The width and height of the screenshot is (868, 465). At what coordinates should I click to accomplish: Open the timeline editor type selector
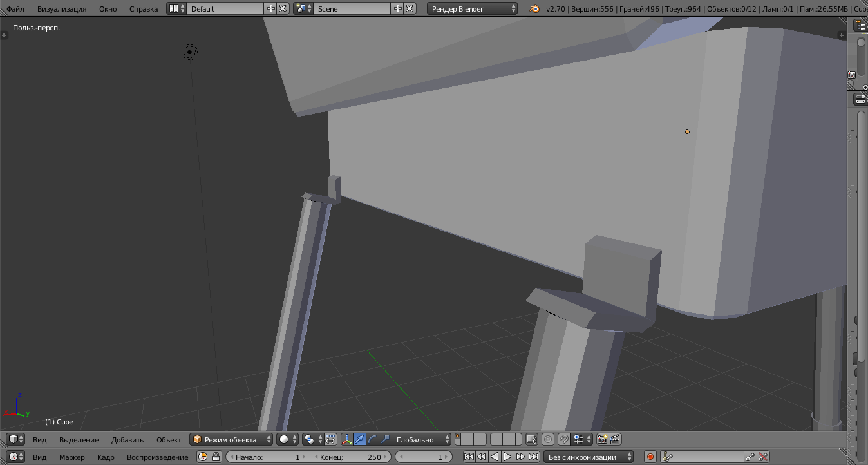(15, 457)
